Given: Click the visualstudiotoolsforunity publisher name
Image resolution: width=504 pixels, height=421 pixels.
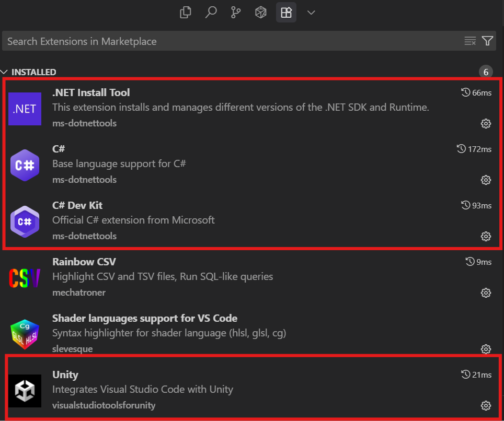Looking at the screenshot, I should (x=104, y=405).
